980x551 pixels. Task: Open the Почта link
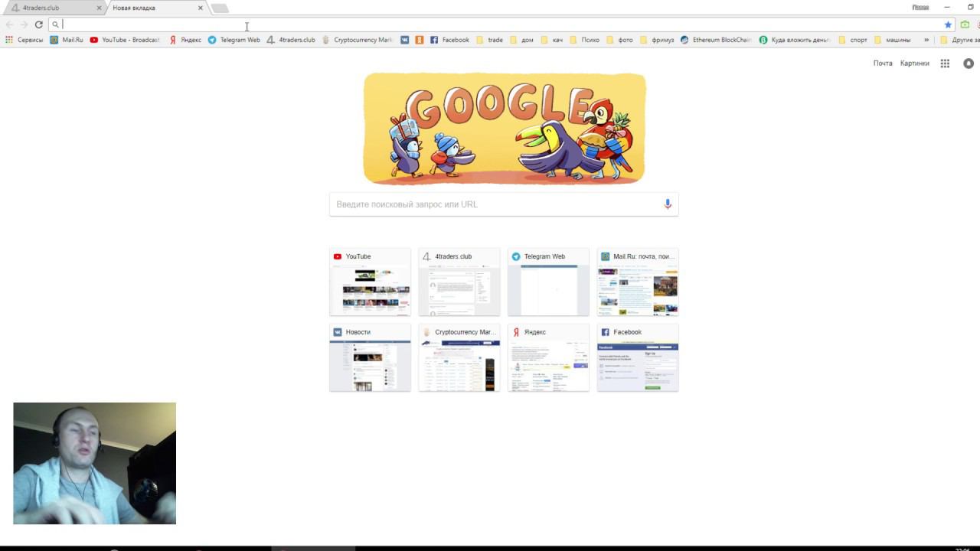pos(883,64)
